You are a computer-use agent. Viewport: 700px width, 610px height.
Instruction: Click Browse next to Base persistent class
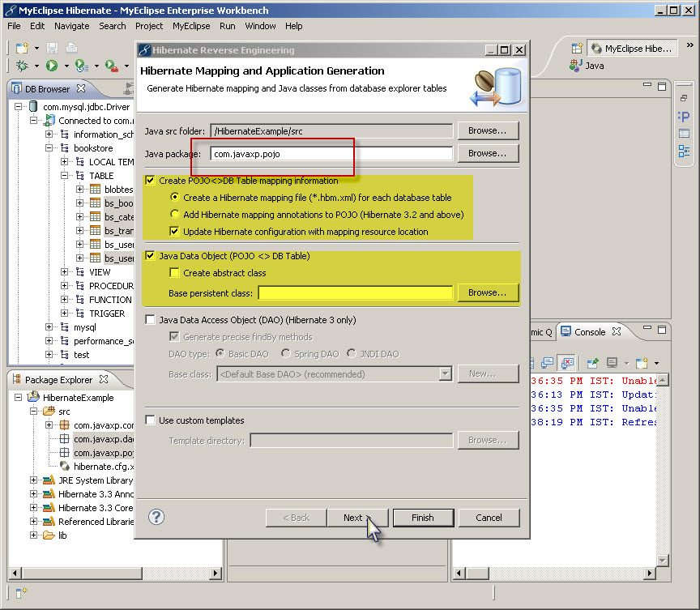pyautogui.click(x=487, y=291)
